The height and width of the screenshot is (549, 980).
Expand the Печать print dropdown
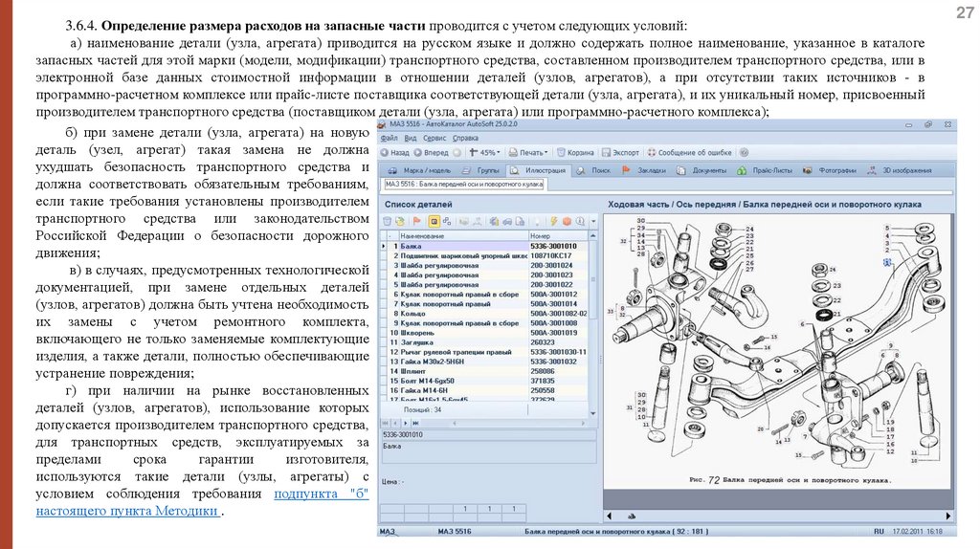tap(528, 153)
